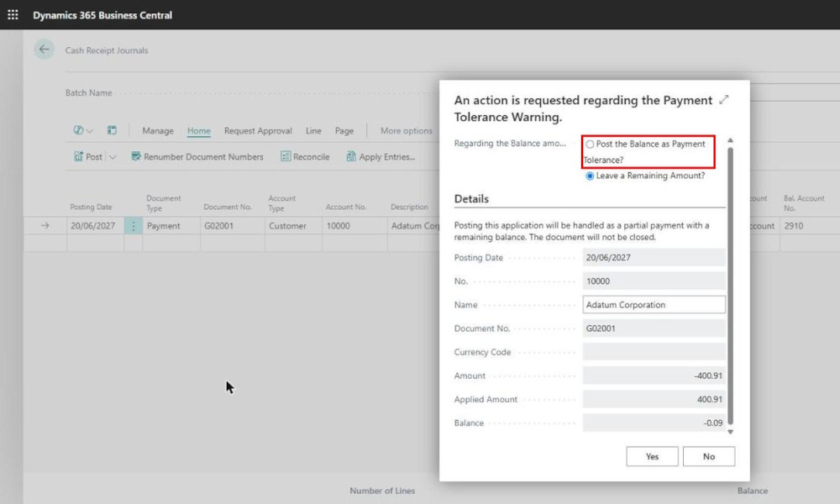840x504 pixels.
Task: Click journal Document No. cell G02001
Action: tap(233, 226)
